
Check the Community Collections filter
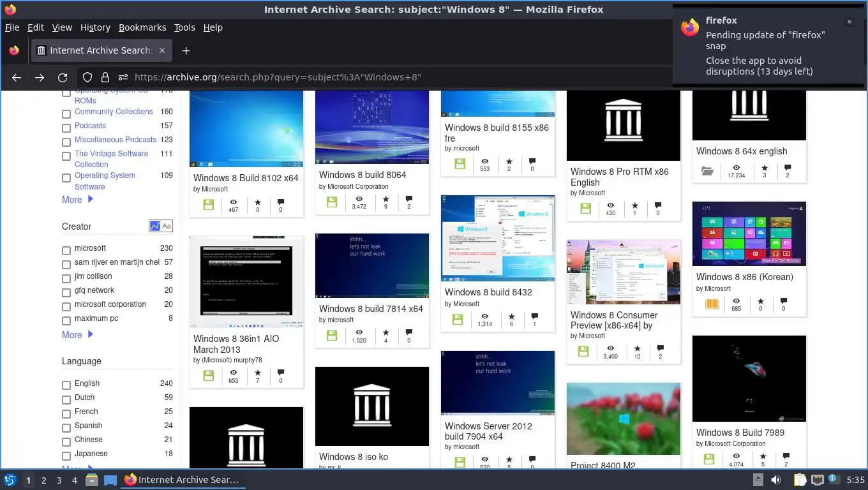[x=66, y=114]
